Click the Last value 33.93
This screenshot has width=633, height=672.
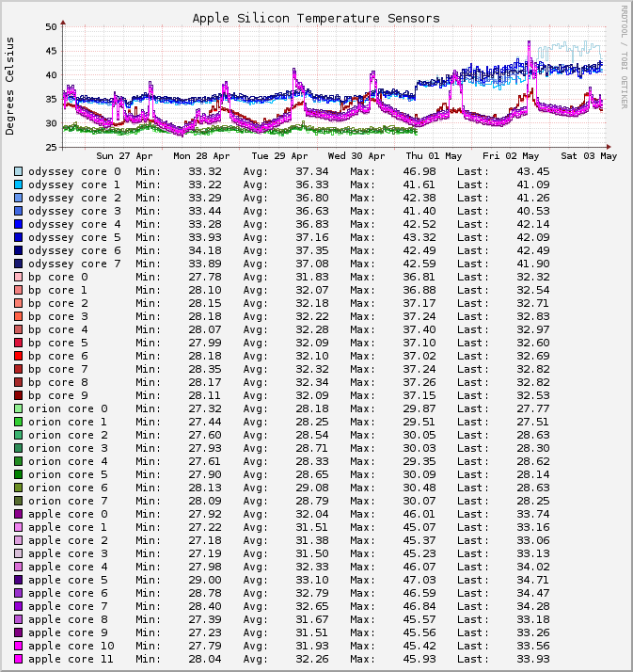(x=533, y=659)
